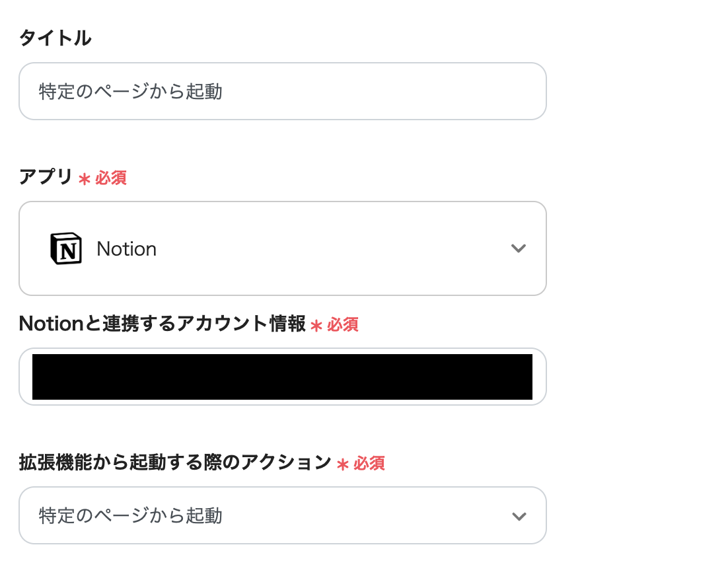Click the blacked-out account value

pos(282,377)
